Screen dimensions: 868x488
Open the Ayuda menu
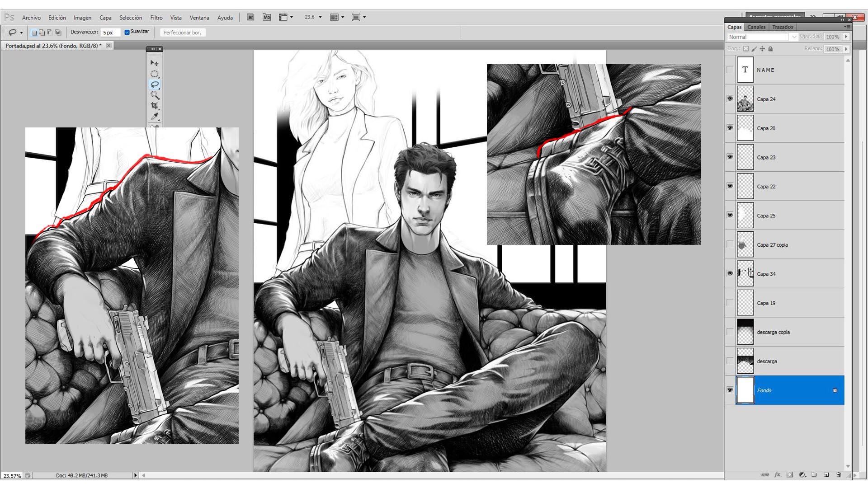tap(225, 18)
